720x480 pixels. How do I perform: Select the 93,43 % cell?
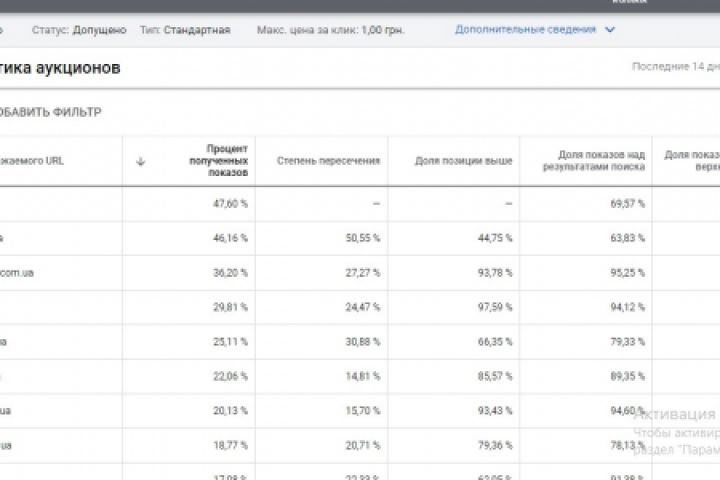click(x=495, y=411)
